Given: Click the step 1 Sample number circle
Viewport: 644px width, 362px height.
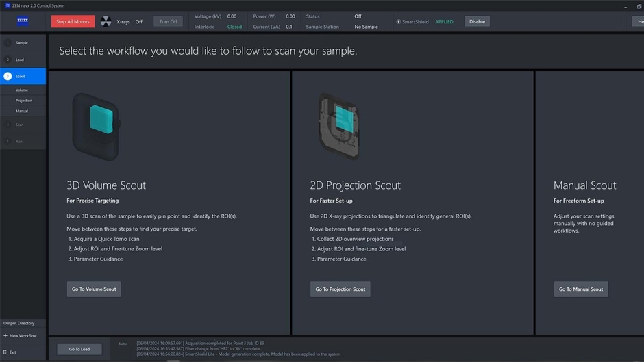Looking at the screenshot, I should (8, 43).
